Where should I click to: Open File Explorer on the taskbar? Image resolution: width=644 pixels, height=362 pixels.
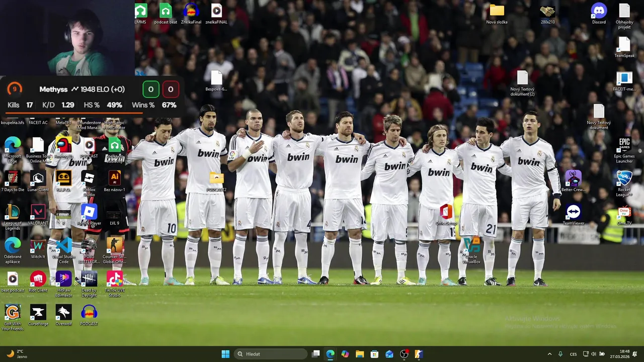point(360,354)
